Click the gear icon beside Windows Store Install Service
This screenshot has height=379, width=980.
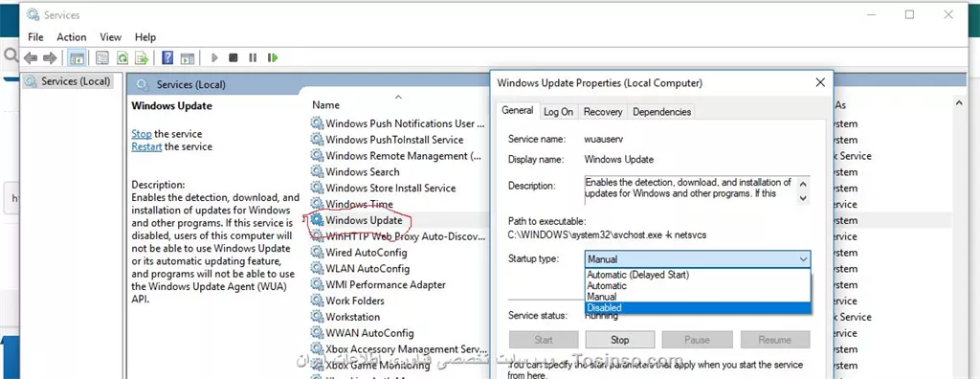click(x=318, y=189)
